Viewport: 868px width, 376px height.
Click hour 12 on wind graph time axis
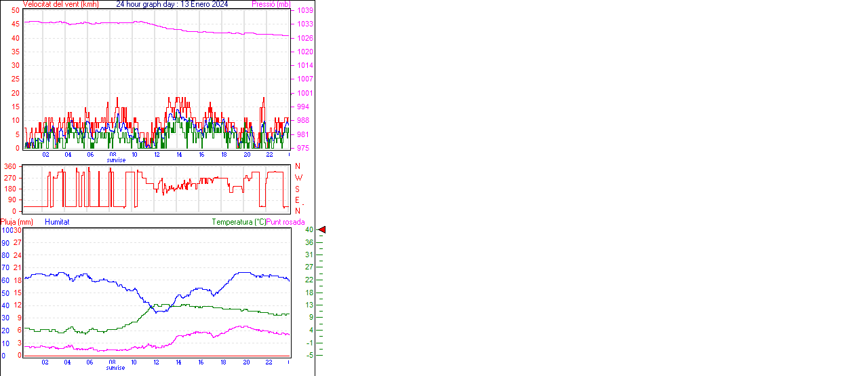pyautogui.click(x=157, y=155)
